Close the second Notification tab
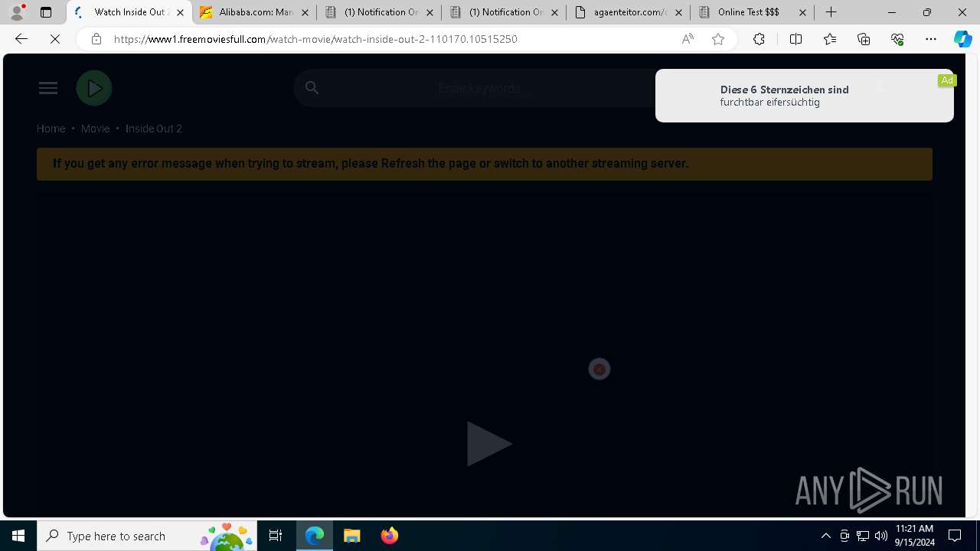 click(554, 12)
